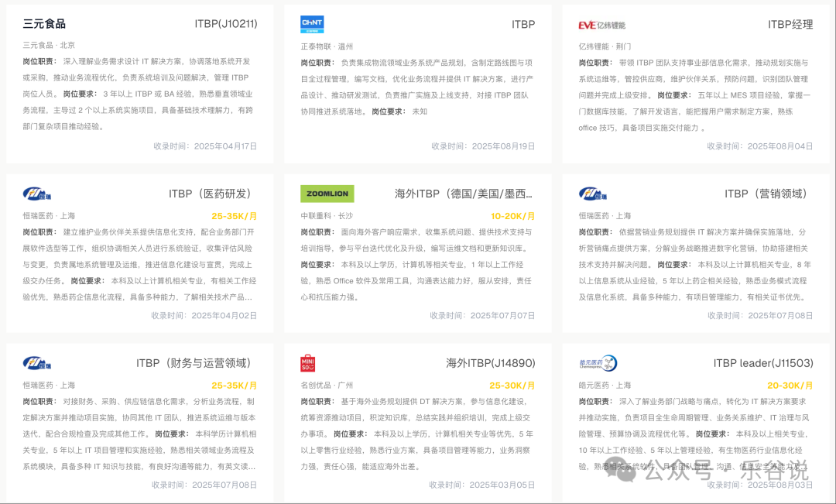Image resolution: width=836 pixels, height=504 pixels.
Task: Click the 正泰物联 · 温州 location text
Action: point(327,46)
